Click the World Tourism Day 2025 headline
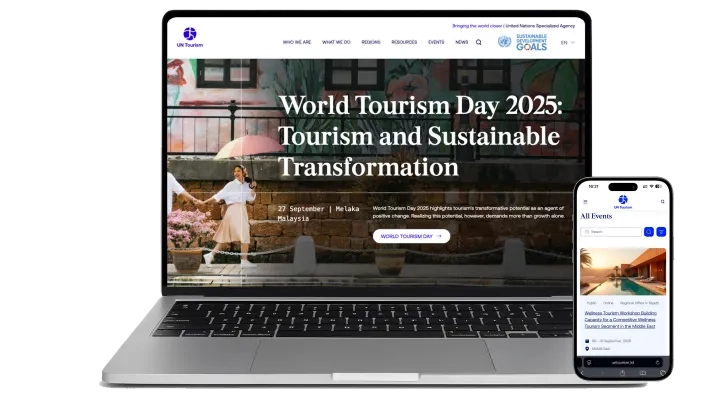The image size is (709, 412). [420, 135]
